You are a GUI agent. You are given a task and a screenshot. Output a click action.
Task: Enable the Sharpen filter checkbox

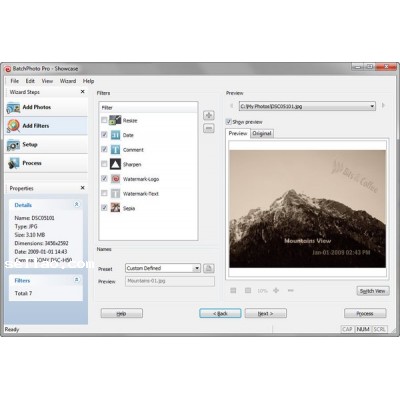tap(104, 164)
